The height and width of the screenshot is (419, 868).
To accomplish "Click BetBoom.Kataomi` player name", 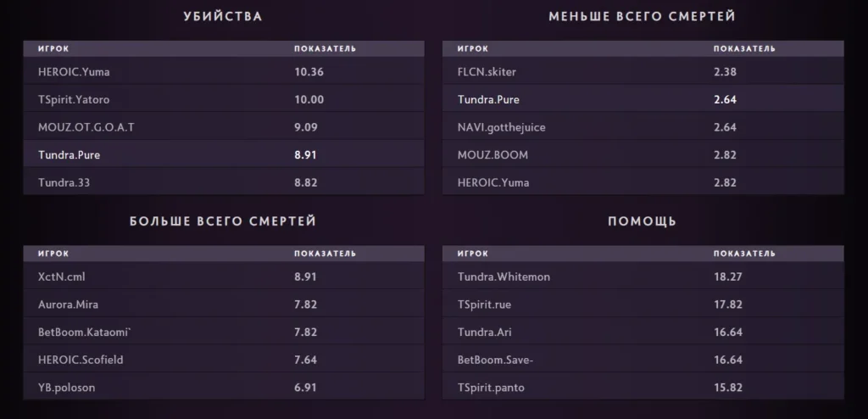I will (84, 332).
